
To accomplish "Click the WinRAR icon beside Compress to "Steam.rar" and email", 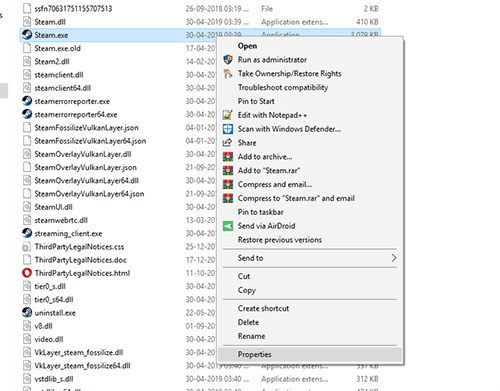I will pos(228,198).
